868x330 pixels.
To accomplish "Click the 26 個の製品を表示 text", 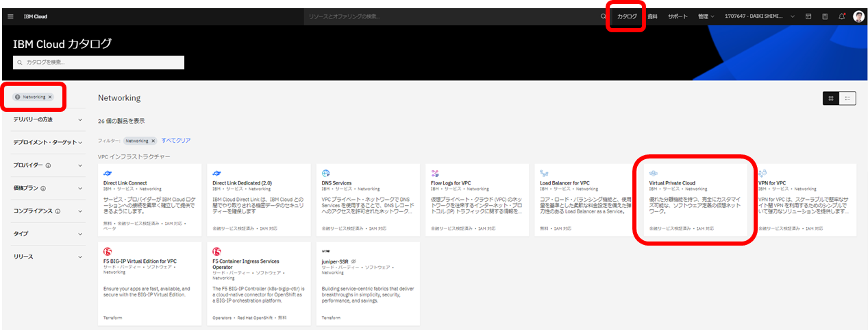I will pyautogui.click(x=121, y=120).
